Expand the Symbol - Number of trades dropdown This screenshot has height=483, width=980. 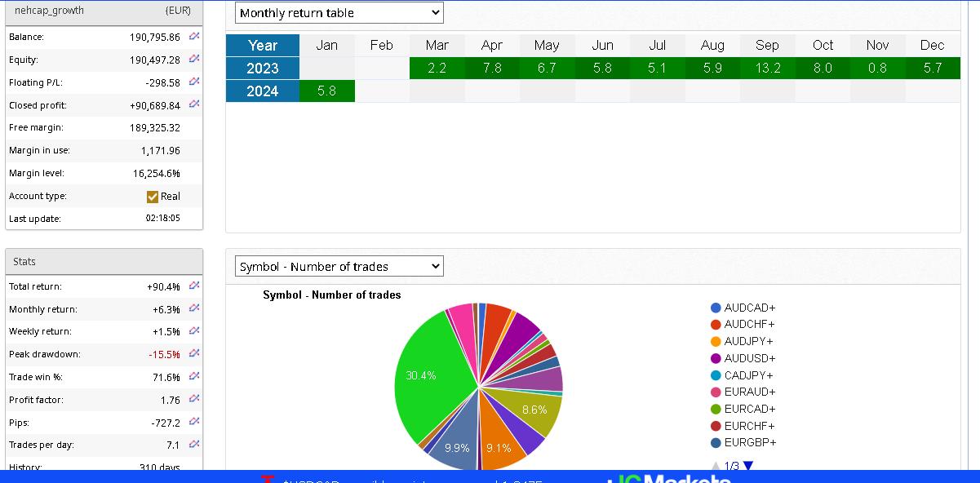pyautogui.click(x=339, y=267)
